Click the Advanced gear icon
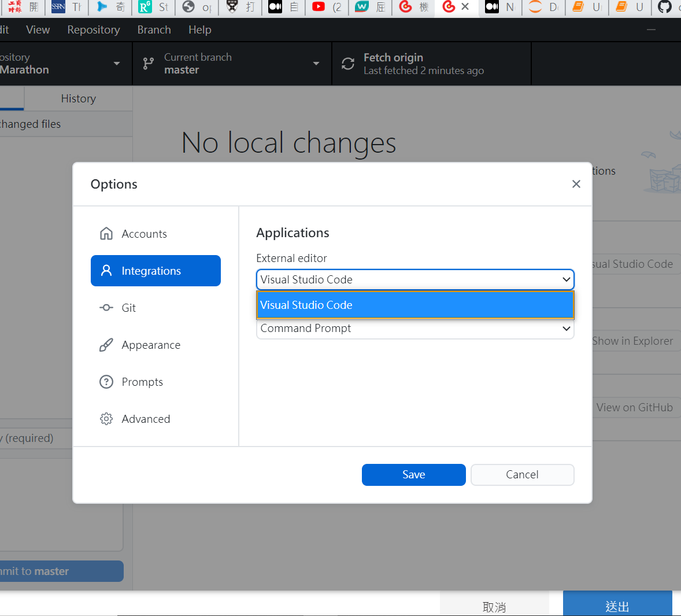 pyautogui.click(x=106, y=419)
